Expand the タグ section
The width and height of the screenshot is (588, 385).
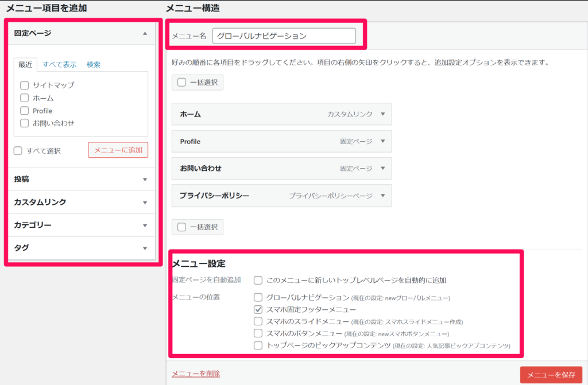(145, 248)
